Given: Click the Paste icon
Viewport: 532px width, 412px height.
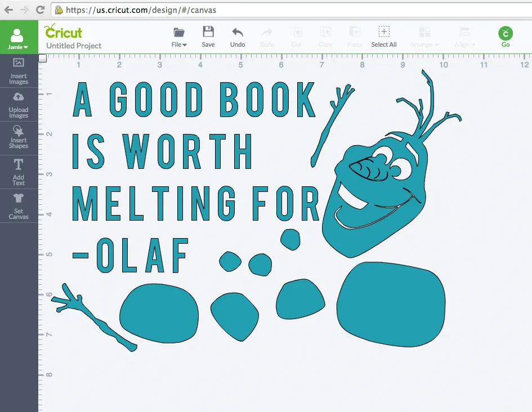Looking at the screenshot, I should pyautogui.click(x=355, y=35).
